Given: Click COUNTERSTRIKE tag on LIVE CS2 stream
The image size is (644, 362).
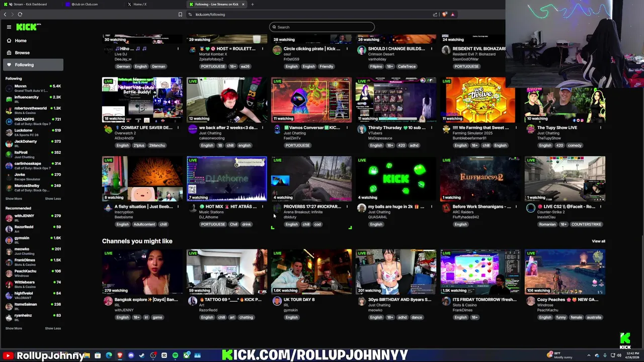Looking at the screenshot, I should (586, 224).
